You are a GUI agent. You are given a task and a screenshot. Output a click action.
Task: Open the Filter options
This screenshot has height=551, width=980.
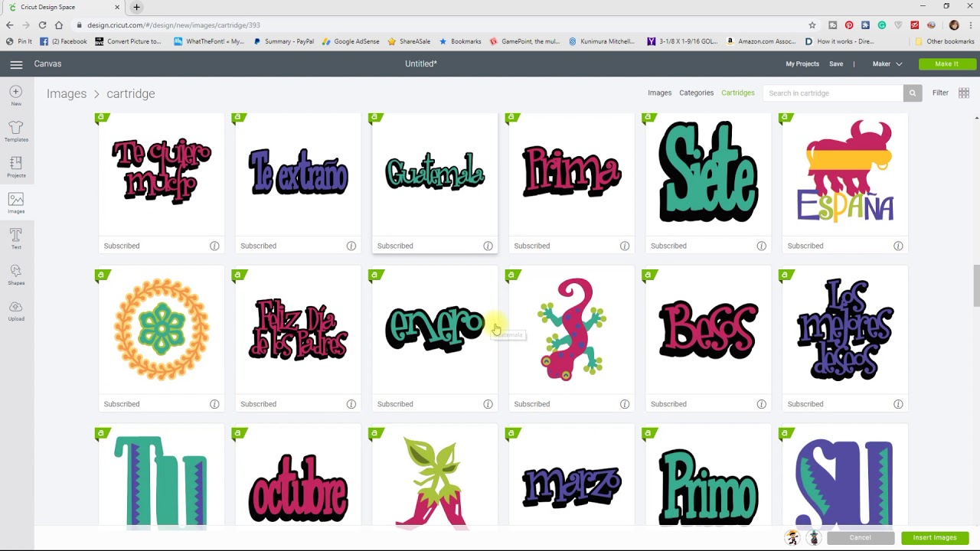pos(940,93)
